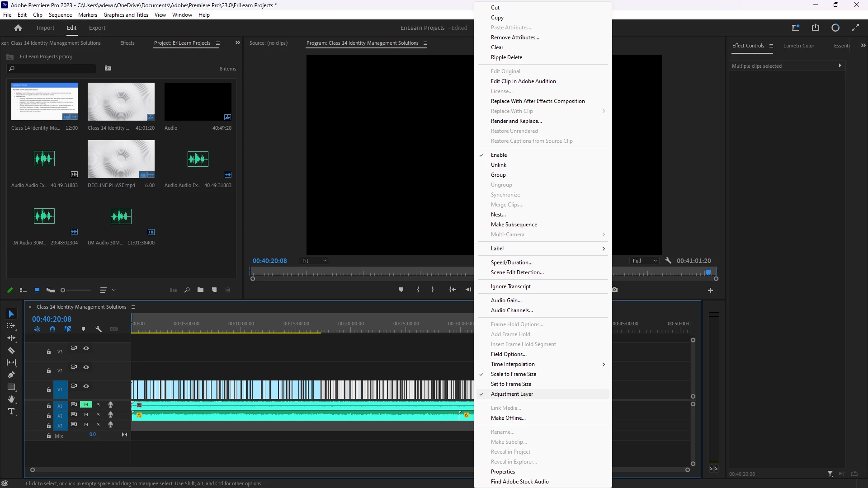Viewport: 868px width, 488px height.
Task: Click the Home icon
Action: point(18,28)
